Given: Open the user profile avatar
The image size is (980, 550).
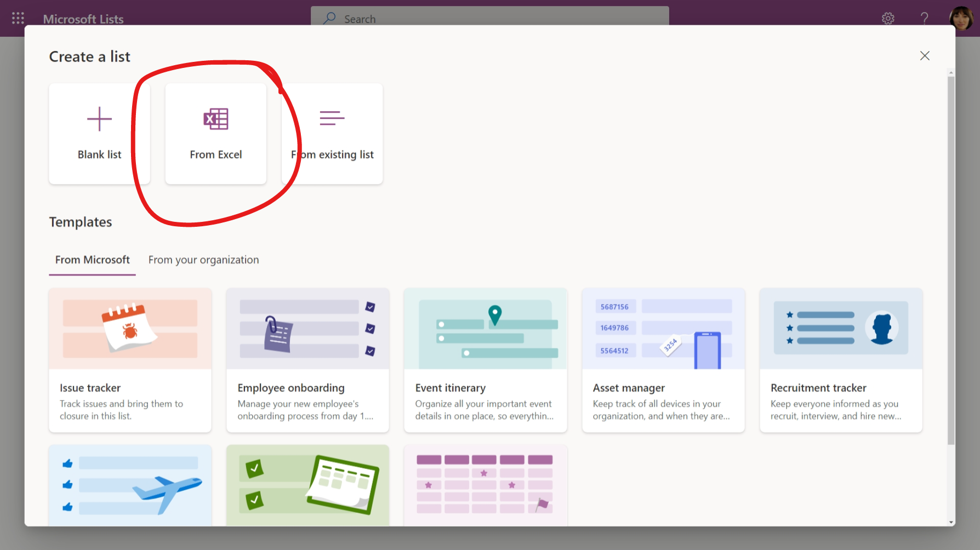Looking at the screenshot, I should point(961,18).
